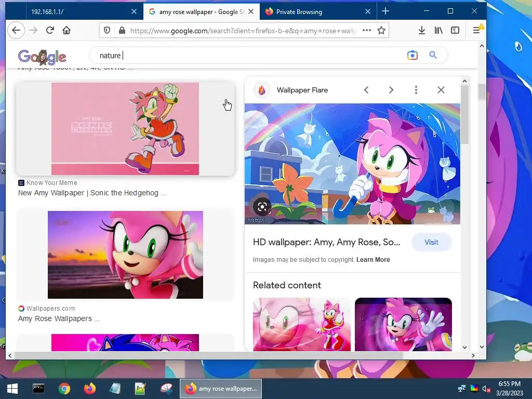This screenshot has height=399, width=532.
Task: Launch Google Chrome from the taskbar
Action: 64,389
